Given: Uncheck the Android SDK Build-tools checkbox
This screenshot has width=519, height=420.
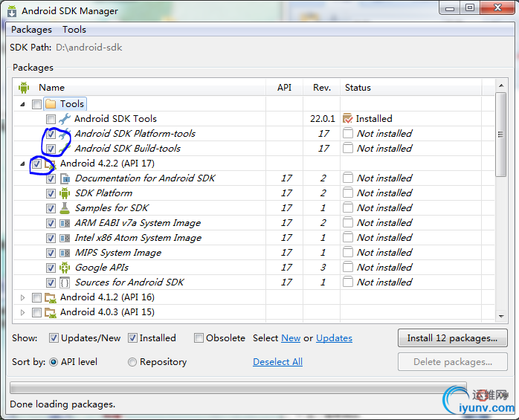Looking at the screenshot, I should 51,149.
